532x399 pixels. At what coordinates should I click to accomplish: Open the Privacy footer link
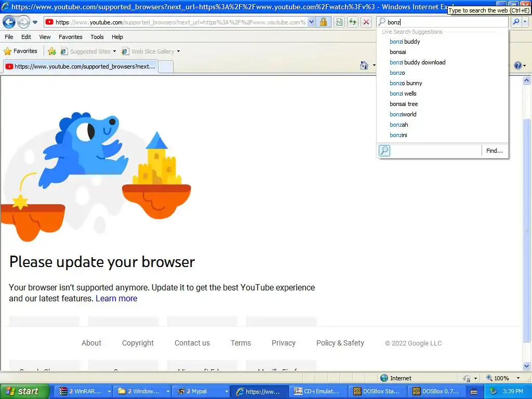coord(283,343)
